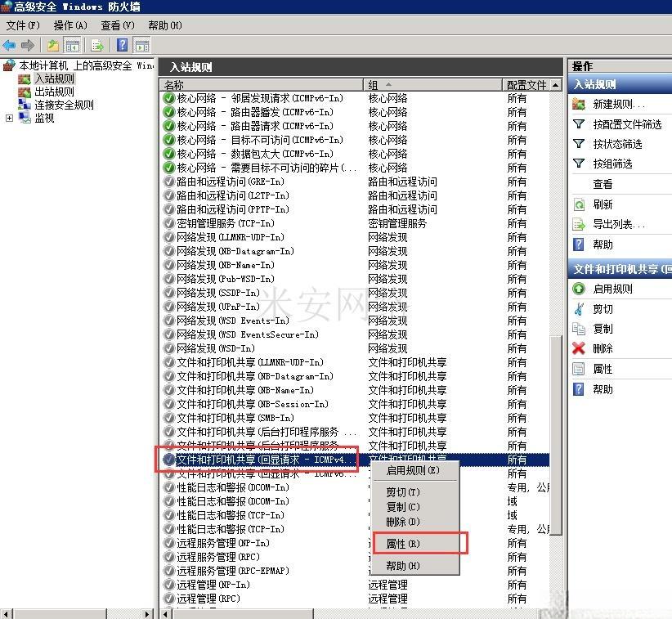The width and height of the screenshot is (672, 619).
Task: Click 属性 in actions pane
Action: point(603,369)
